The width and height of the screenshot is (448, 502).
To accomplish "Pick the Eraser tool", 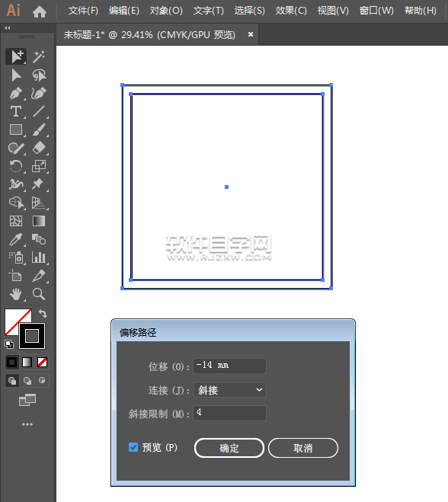I will [x=39, y=149].
